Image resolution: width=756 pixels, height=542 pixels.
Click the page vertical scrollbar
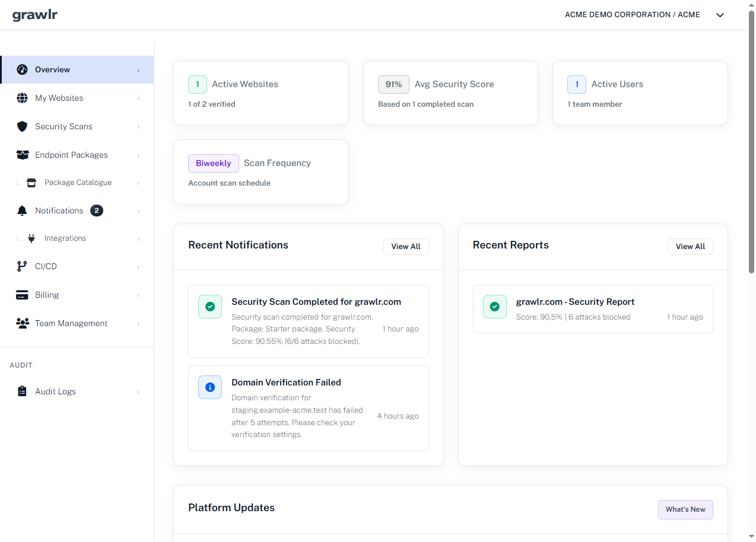tap(751, 142)
